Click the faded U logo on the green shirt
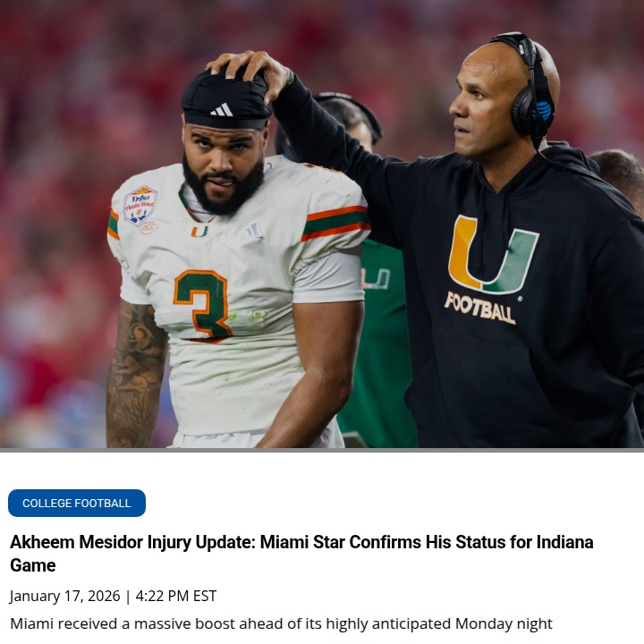The width and height of the screenshot is (644, 644). point(376,279)
